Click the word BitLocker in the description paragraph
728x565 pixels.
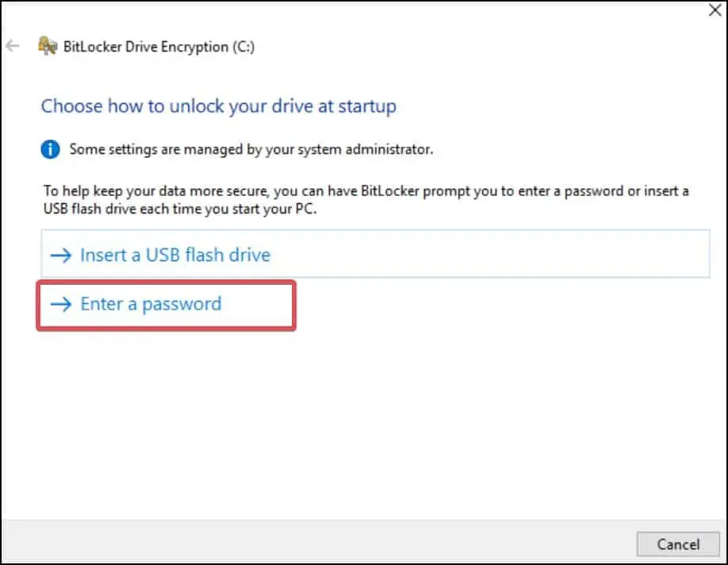click(x=390, y=191)
